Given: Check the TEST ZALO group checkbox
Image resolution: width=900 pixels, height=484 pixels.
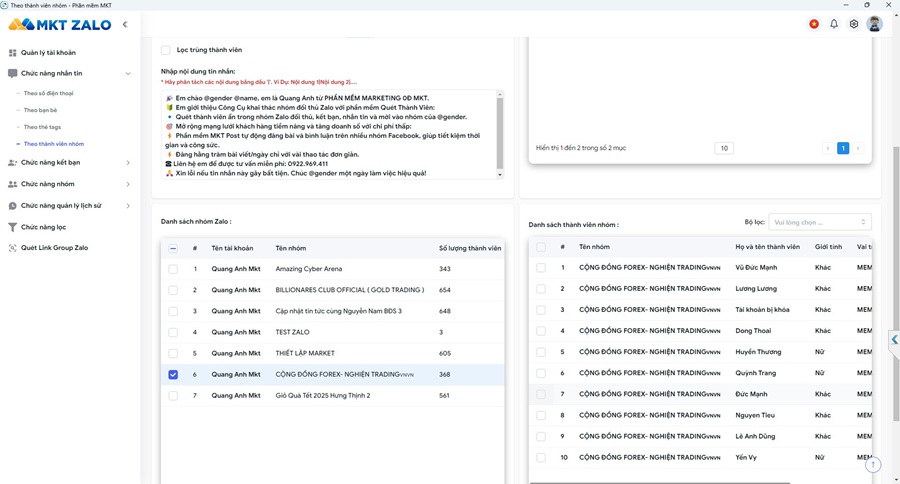Looking at the screenshot, I should tap(173, 332).
